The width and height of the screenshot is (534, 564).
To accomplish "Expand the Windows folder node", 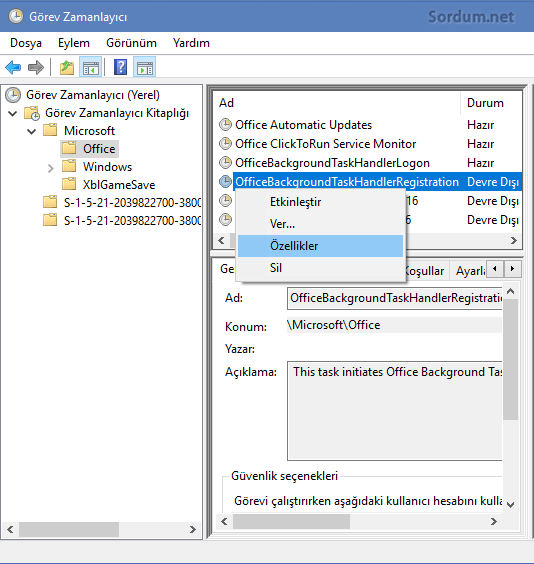I will (x=51, y=168).
